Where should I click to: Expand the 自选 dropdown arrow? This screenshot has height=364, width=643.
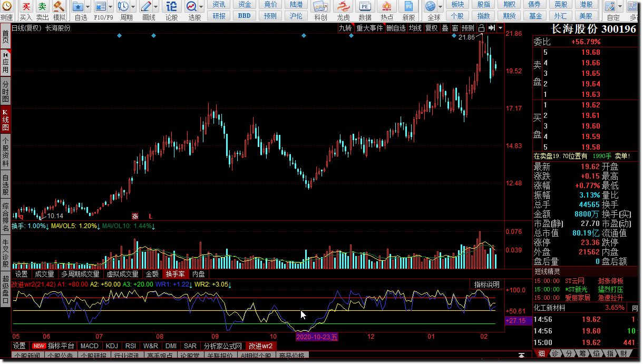click(x=88, y=7)
